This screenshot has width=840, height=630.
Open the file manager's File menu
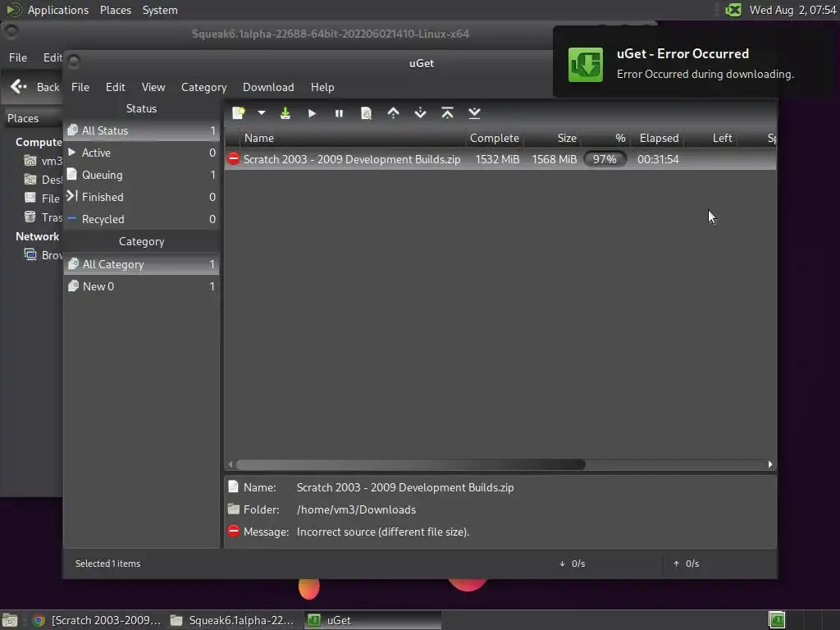point(18,57)
